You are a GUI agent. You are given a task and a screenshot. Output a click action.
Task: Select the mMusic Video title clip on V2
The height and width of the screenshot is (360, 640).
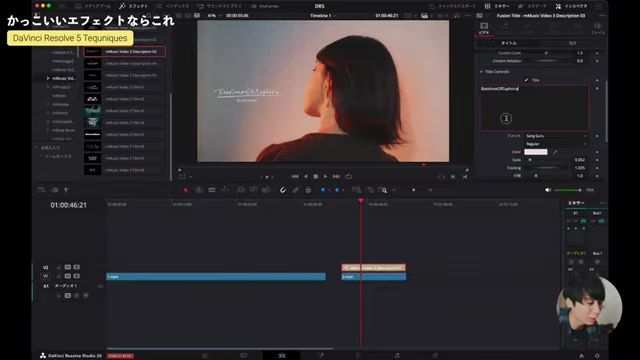click(373, 268)
